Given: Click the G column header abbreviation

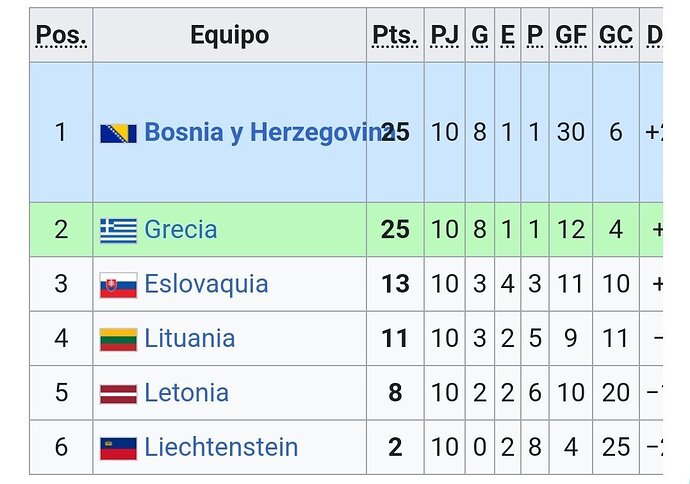Looking at the screenshot, I should tap(480, 35).
